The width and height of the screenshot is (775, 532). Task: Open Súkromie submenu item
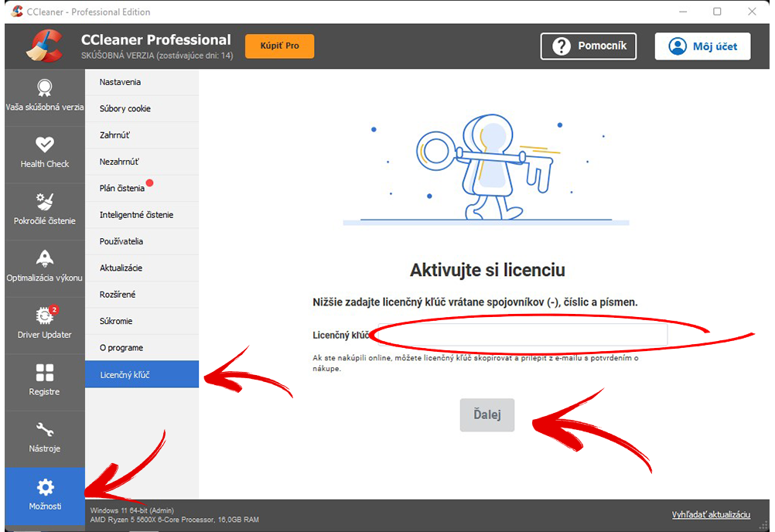click(142, 321)
